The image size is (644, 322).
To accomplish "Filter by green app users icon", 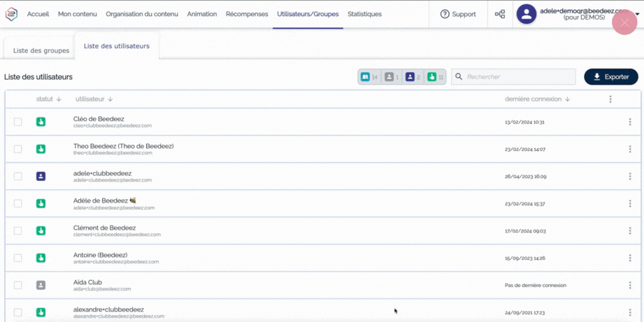I will [435, 77].
